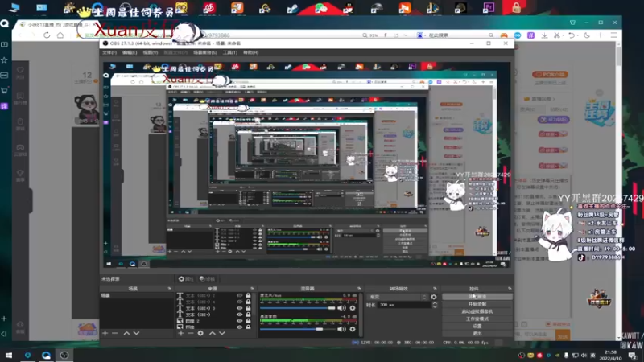Move the source down in Sources panel
644x362 pixels.
point(222,333)
